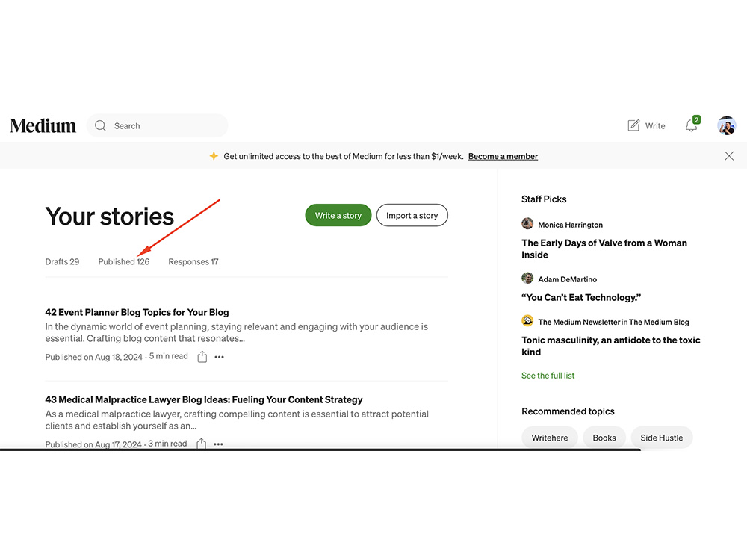Open The Medium Blog publication link
Screen dimensions: 747x560
click(x=659, y=322)
